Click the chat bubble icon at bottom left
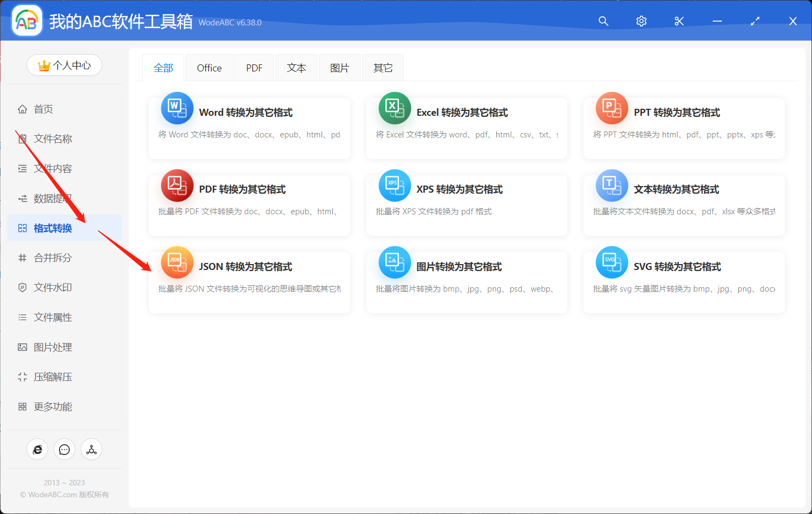Viewport: 812px width, 514px height. [x=64, y=449]
